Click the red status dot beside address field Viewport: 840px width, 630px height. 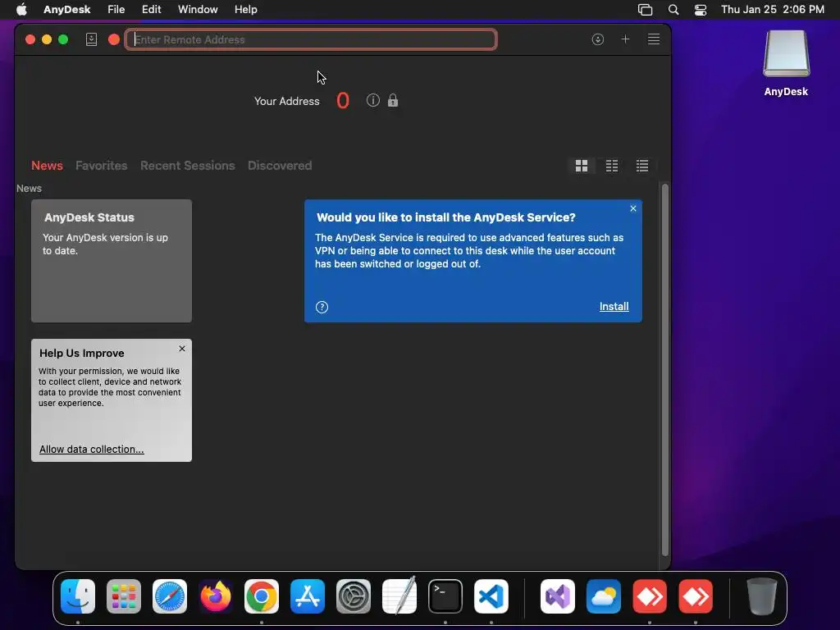coord(113,39)
